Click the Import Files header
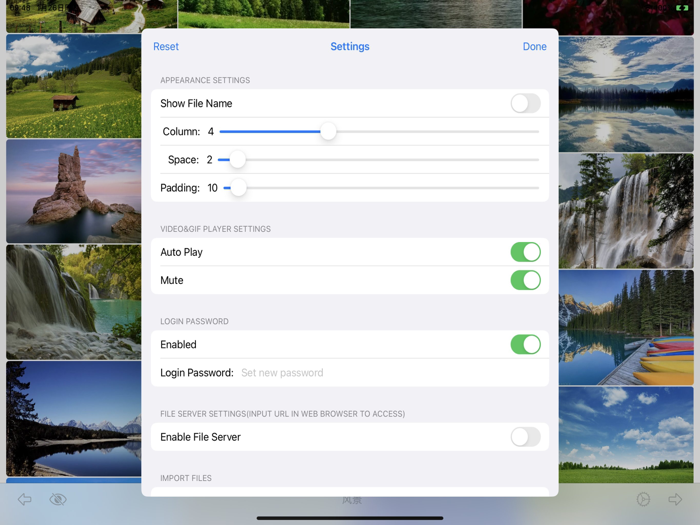Screen dimensions: 700x525 [x=186, y=478]
